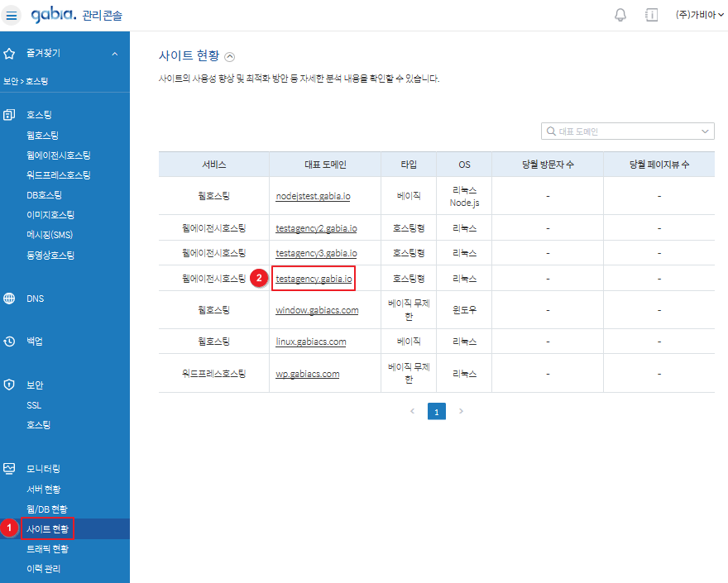Open the 동영상호스팅 menu
The height and width of the screenshot is (583, 728).
point(50,255)
